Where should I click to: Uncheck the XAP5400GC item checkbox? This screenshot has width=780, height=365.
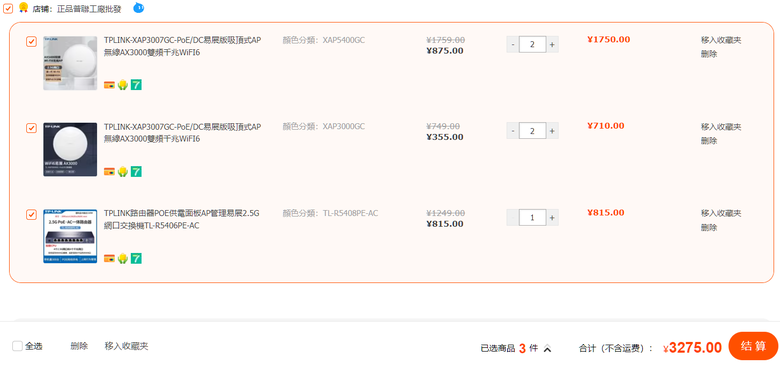(x=31, y=42)
